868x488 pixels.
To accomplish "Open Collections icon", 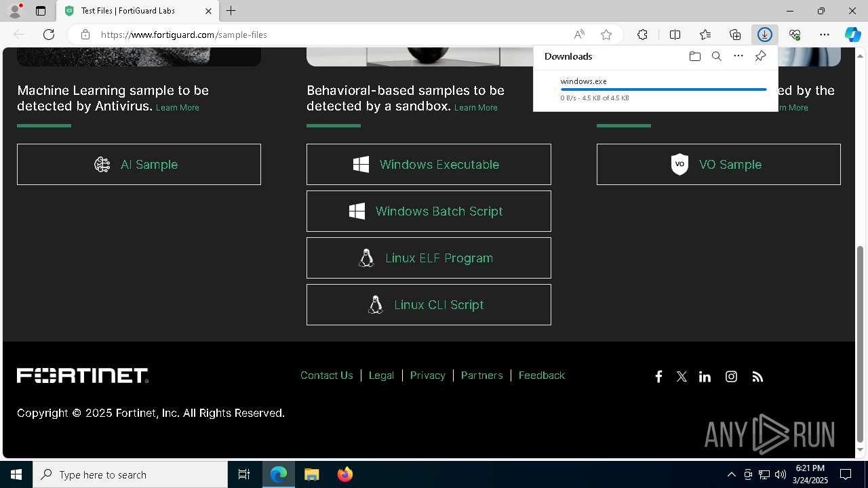I will tap(735, 35).
